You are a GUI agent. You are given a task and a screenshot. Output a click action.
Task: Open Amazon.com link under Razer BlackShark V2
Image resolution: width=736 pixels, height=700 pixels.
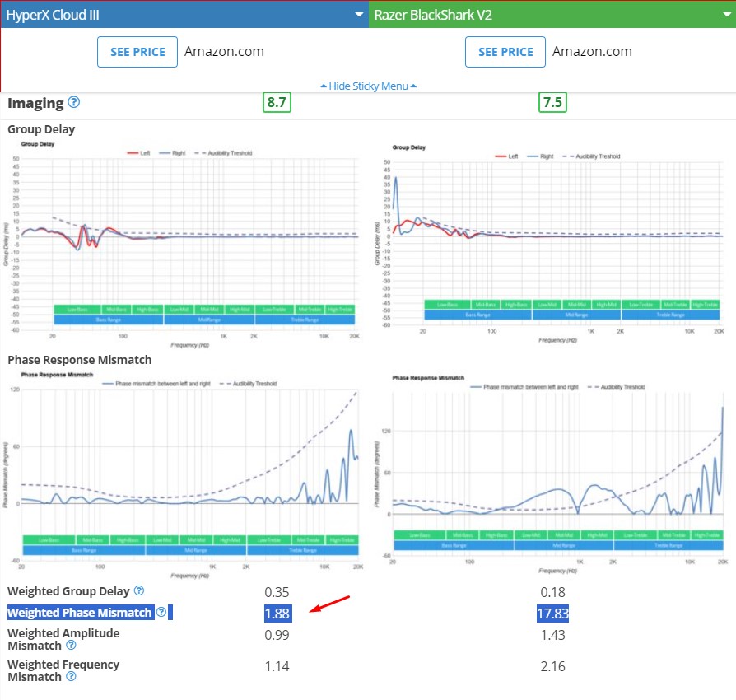pos(592,51)
